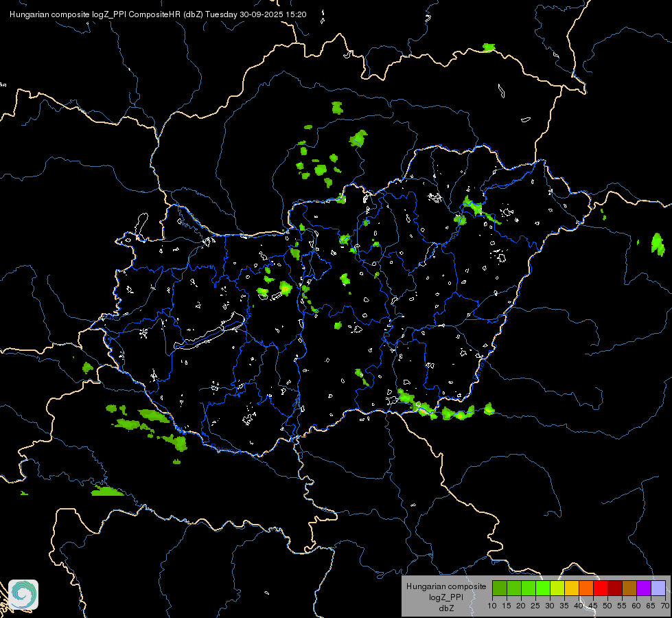Pick the 60–65 dBZ purple swatch
672x618 pixels.
tap(643, 588)
